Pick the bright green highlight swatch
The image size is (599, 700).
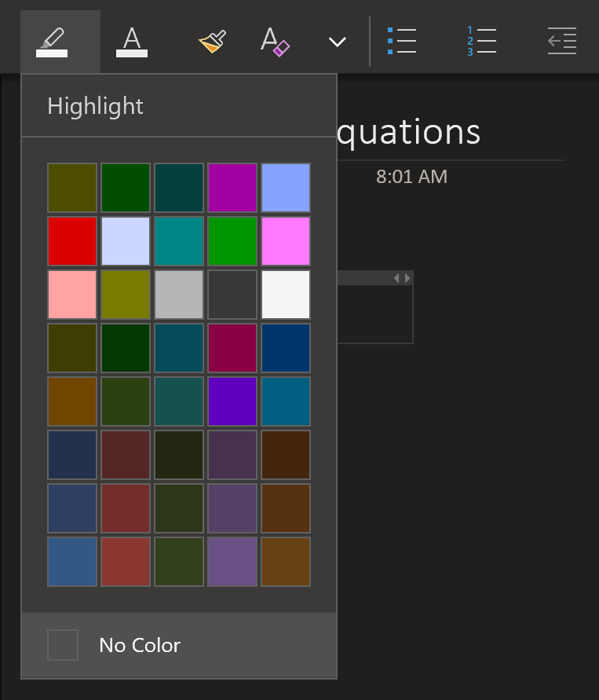click(232, 241)
